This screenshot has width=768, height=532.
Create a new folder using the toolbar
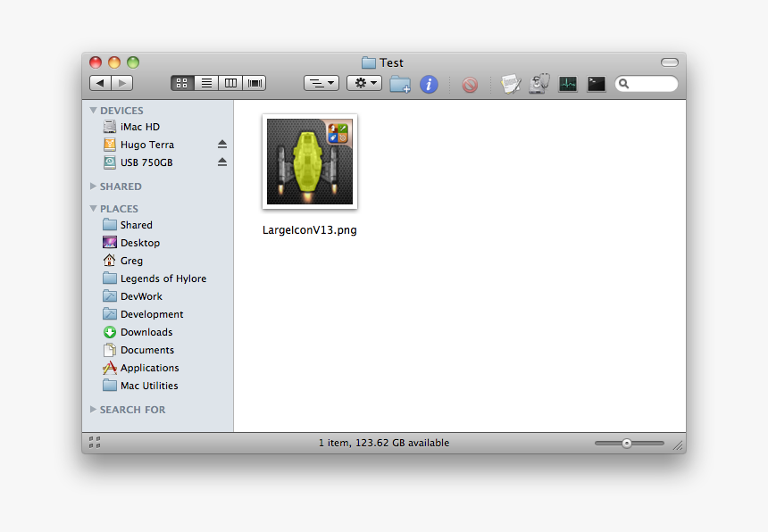[x=399, y=83]
